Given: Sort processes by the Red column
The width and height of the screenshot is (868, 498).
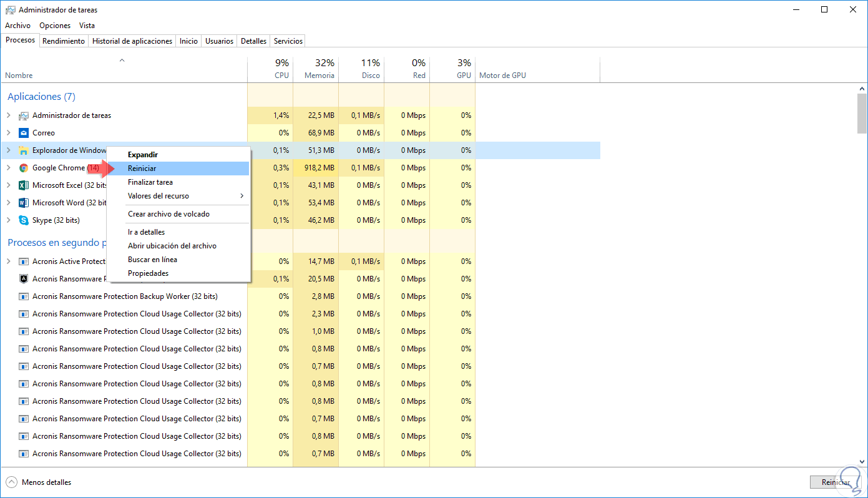Looking at the screenshot, I should point(407,69).
